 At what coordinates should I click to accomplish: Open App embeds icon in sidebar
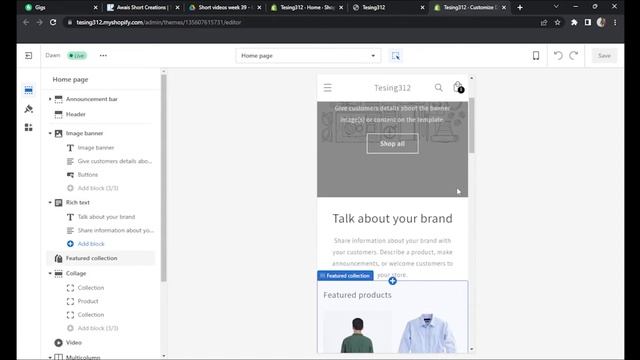(29, 127)
